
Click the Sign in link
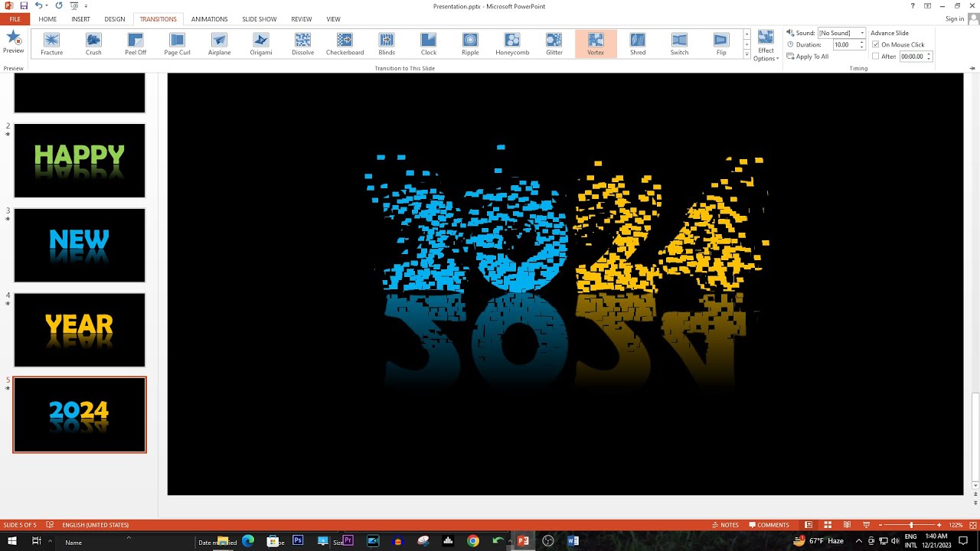tap(955, 19)
